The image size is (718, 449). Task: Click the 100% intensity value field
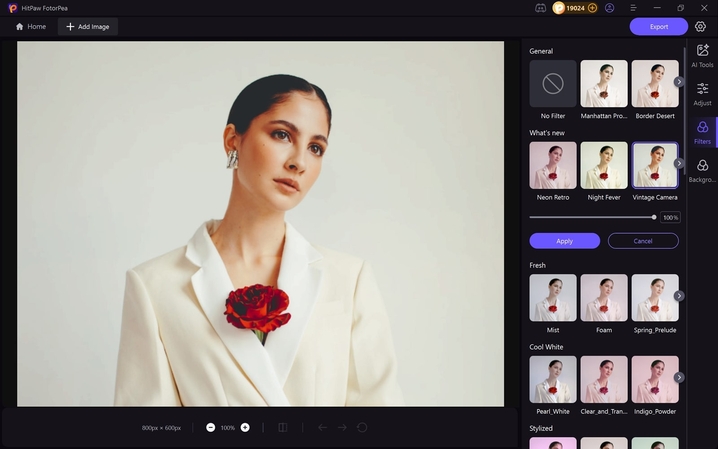point(670,217)
